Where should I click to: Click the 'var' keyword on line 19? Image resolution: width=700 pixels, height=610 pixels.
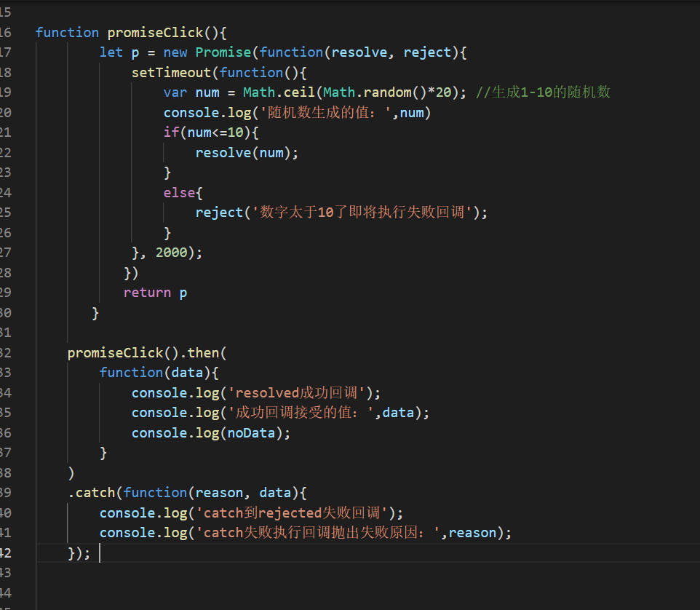pyautogui.click(x=175, y=92)
